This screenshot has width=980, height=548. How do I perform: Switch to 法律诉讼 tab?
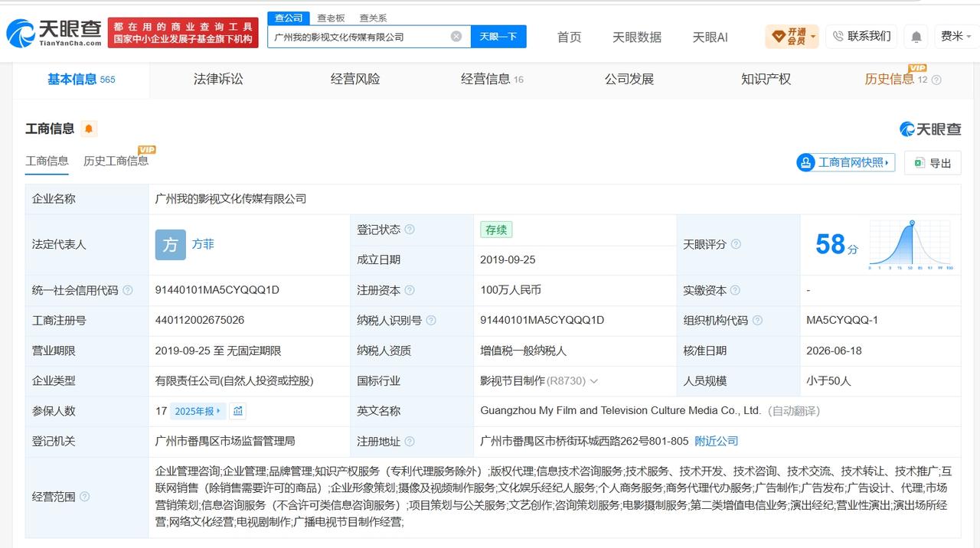pyautogui.click(x=218, y=79)
